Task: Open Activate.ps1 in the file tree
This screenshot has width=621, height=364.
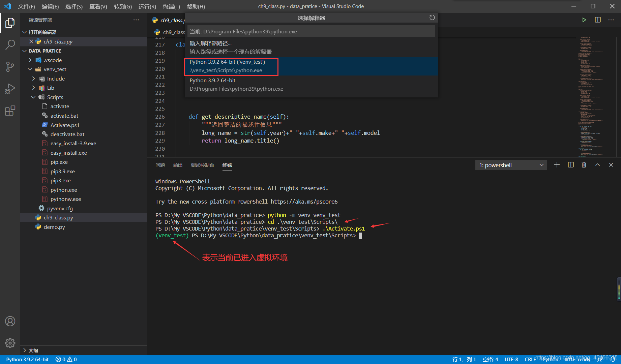Action: pyautogui.click(x=65, y=125)
